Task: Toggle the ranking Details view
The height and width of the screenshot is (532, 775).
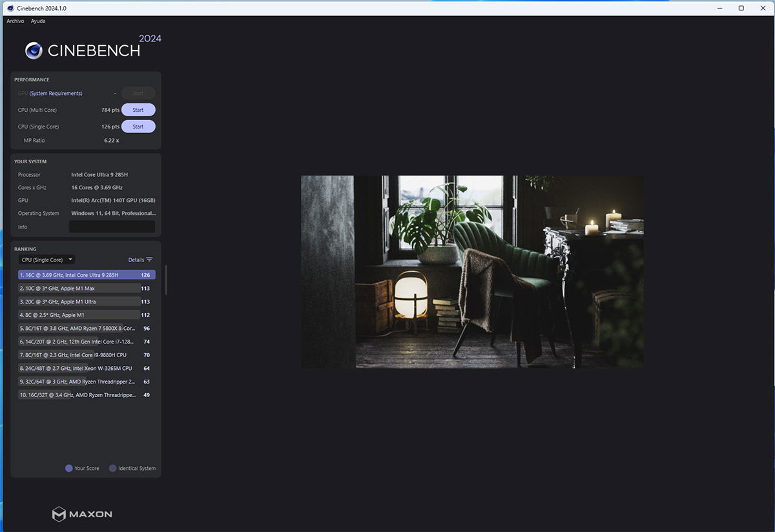Action: [x=140, y=260]
